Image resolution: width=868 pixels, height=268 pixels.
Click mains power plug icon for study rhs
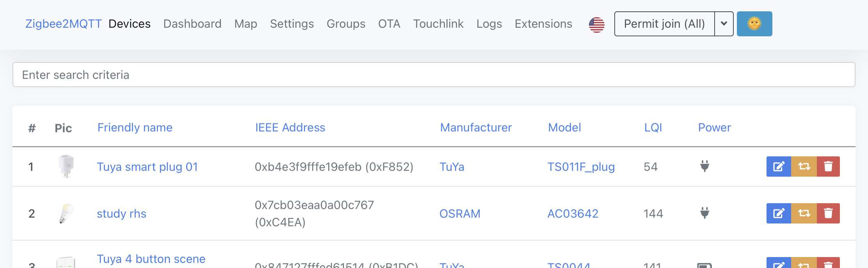pos(704,213)
